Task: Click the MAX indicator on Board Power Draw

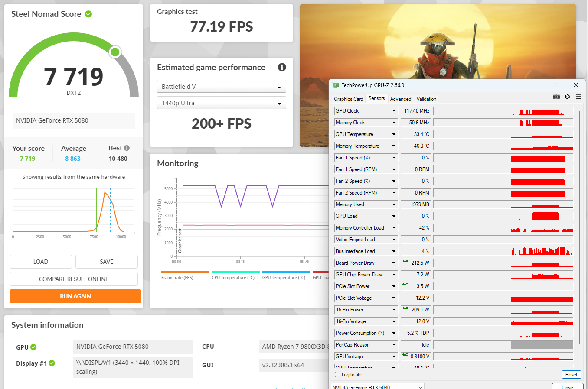Action: tap(405, 261)
